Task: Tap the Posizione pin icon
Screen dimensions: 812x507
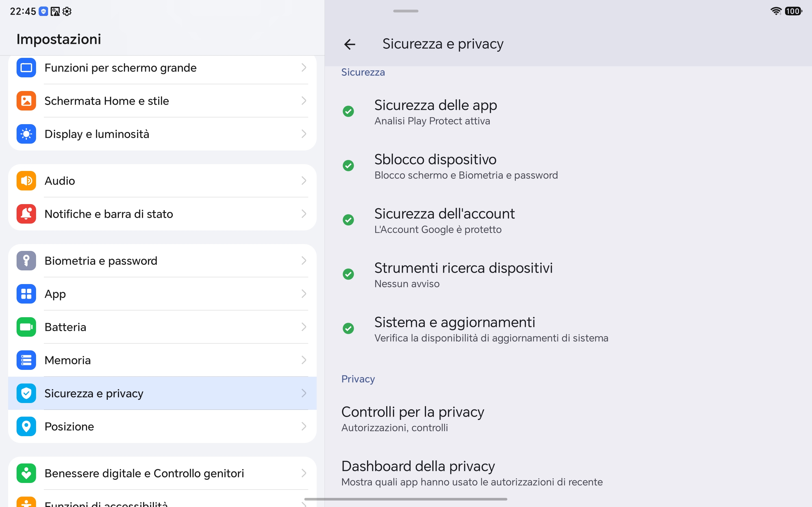Action: [x=26, y=426]
